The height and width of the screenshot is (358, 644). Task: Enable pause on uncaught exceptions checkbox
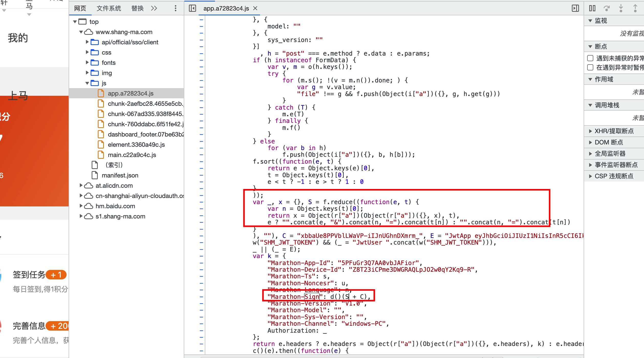590,58
